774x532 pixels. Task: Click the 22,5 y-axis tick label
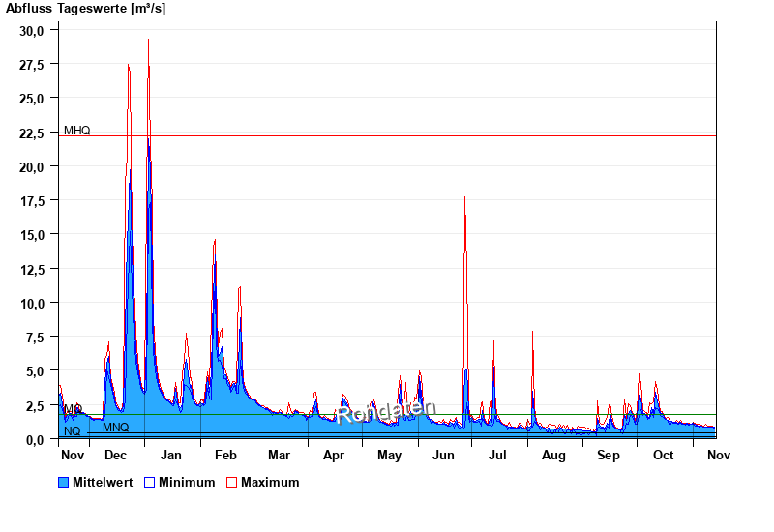click(x=32, y=133)
